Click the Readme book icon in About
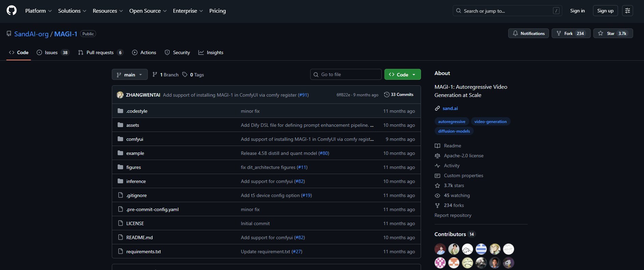 click(437, 146)
